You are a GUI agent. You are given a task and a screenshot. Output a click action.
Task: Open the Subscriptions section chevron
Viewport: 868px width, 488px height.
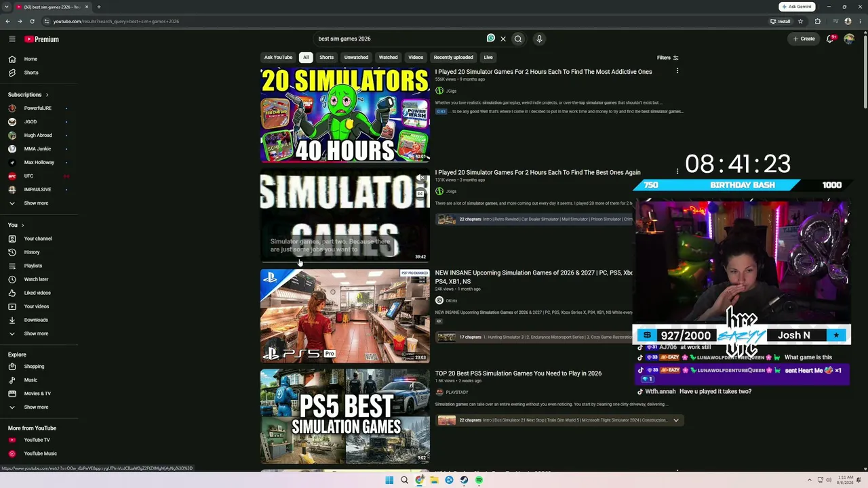click(47, 95)
